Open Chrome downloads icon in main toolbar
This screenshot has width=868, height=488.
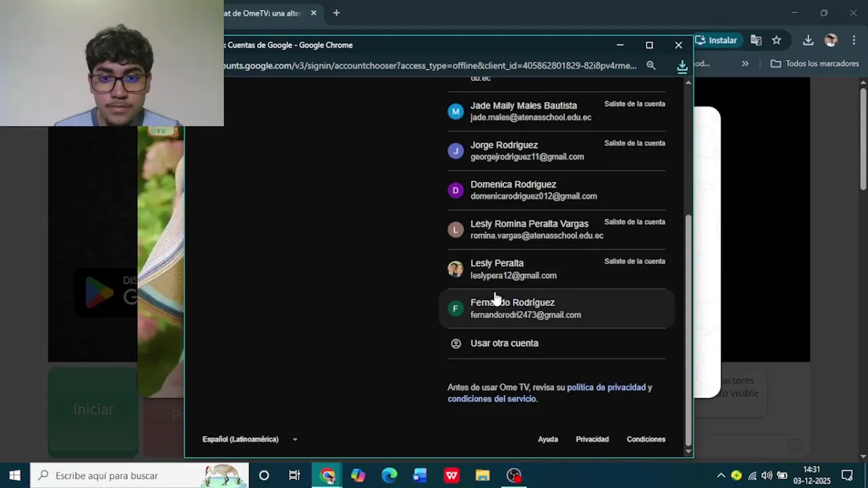(x=808, y=40)
